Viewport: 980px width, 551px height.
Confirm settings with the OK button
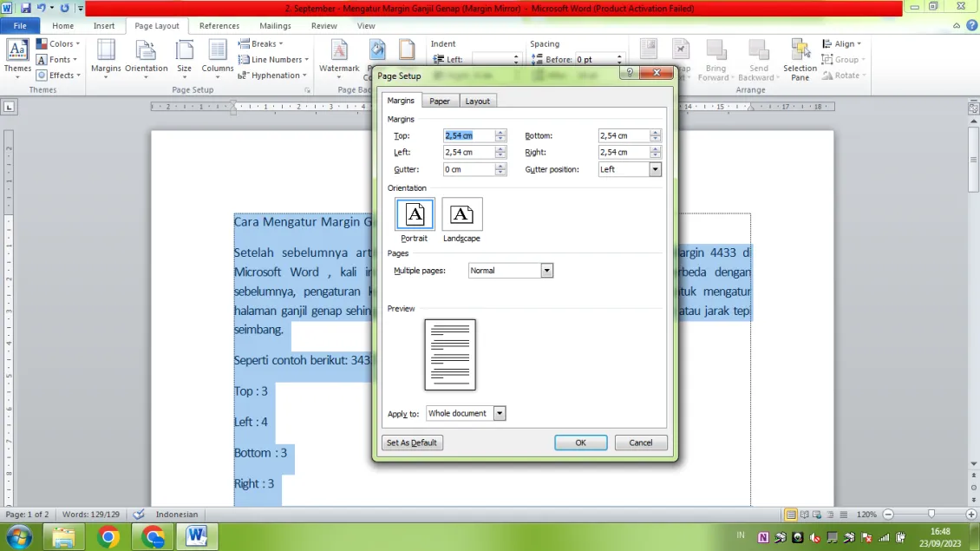pyautogui.click(x=580, y=443)
